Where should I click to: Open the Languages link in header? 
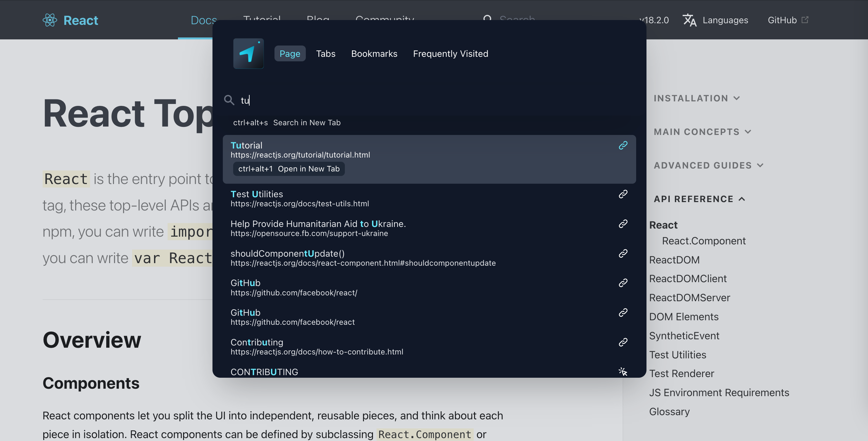(725, 20)
